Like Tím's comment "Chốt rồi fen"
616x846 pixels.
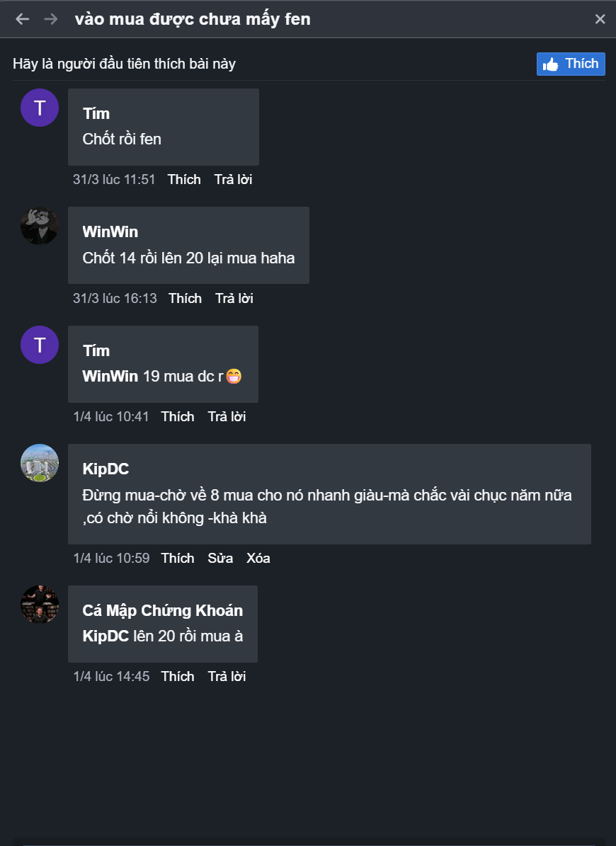184,180
